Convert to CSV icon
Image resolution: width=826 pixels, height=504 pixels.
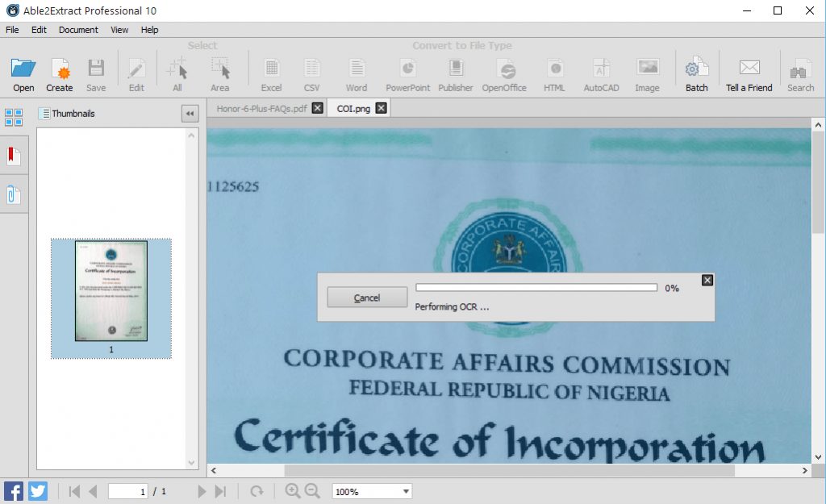click(312, 69)
